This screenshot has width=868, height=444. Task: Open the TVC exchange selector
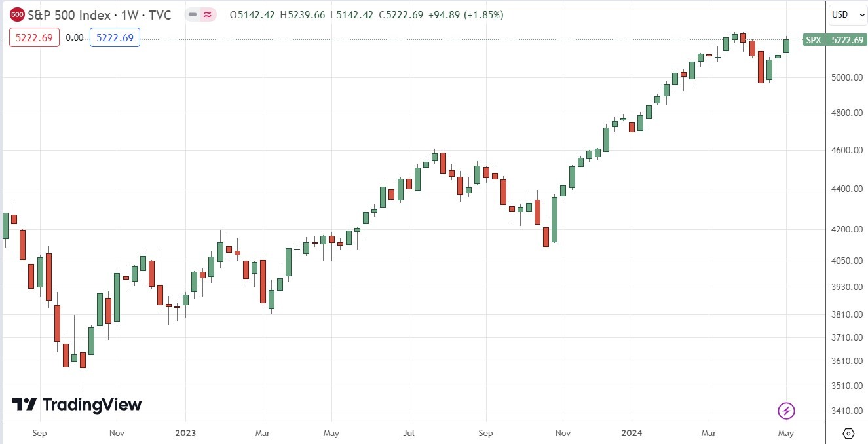point(160,14)
